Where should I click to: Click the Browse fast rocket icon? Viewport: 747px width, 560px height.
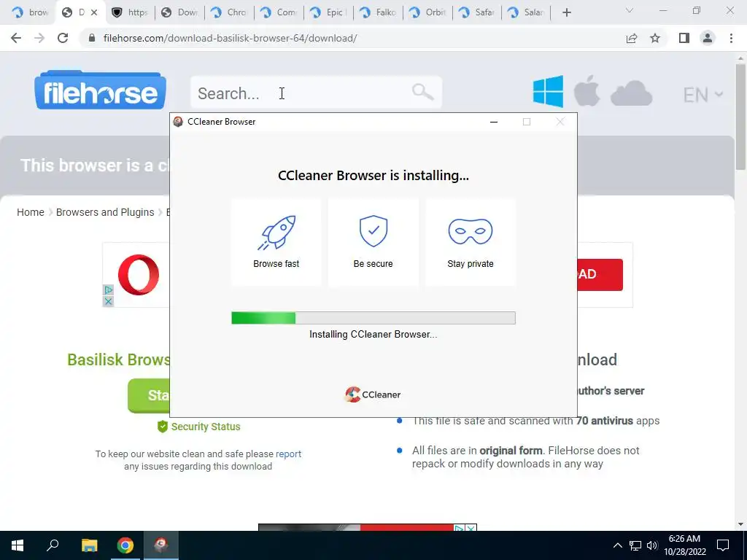pyautogui.click(x=276, y=233)
